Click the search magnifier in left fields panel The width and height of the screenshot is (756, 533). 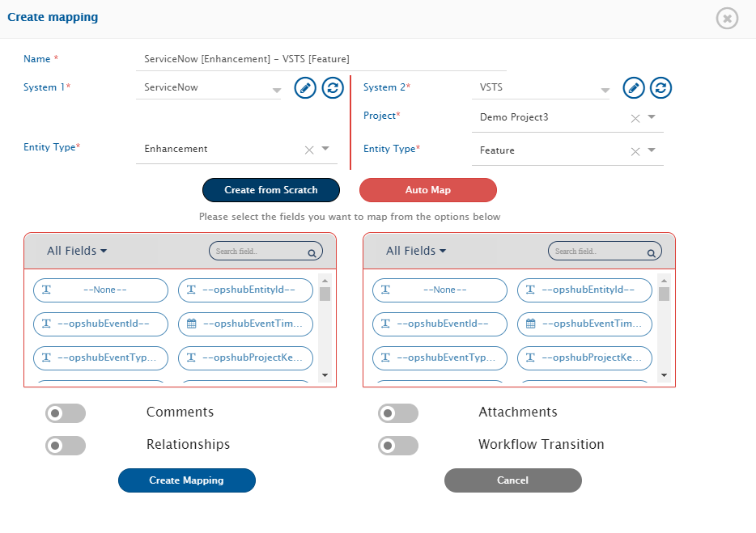click(312, 252)
